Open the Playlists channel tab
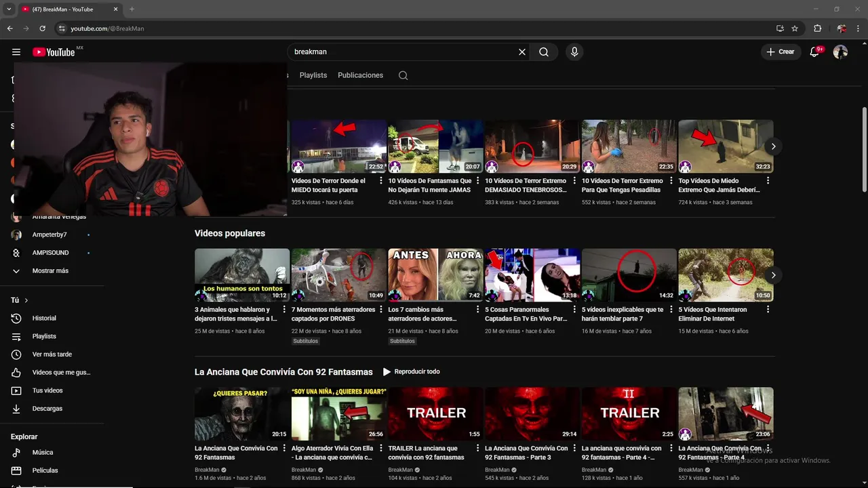 tap(313, 75)
